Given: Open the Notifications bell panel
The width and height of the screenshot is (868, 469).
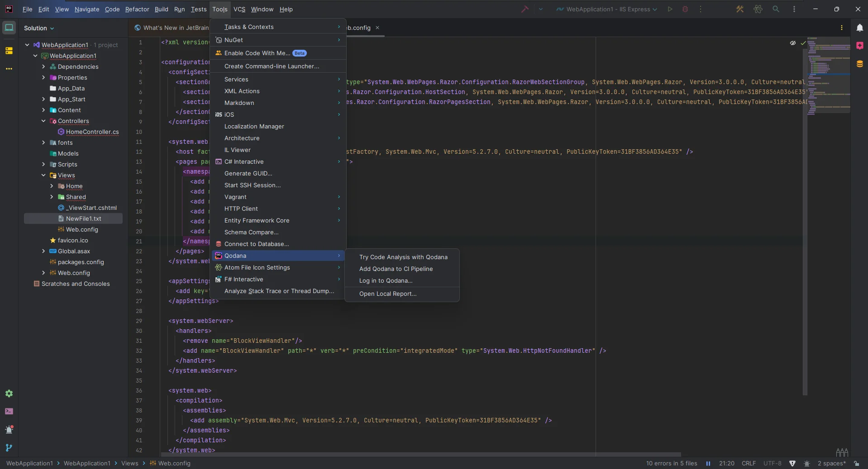Looking at the screenshot, I should click(x=859, y=28).
